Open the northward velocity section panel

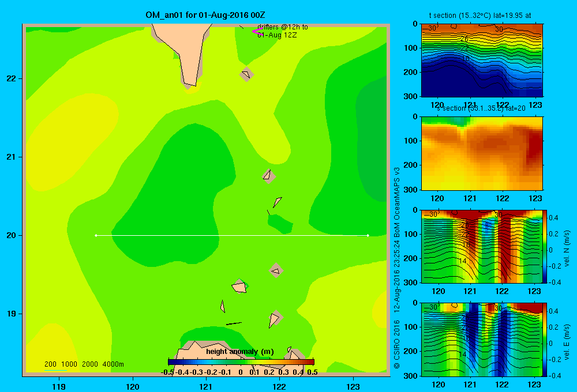point(482,246)
